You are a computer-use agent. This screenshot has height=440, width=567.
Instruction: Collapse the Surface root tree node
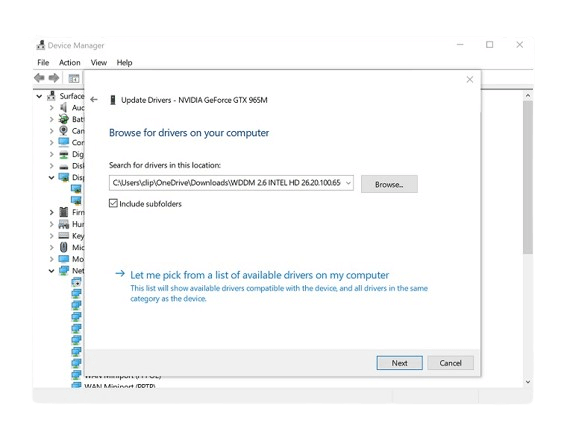click(39, 96)
